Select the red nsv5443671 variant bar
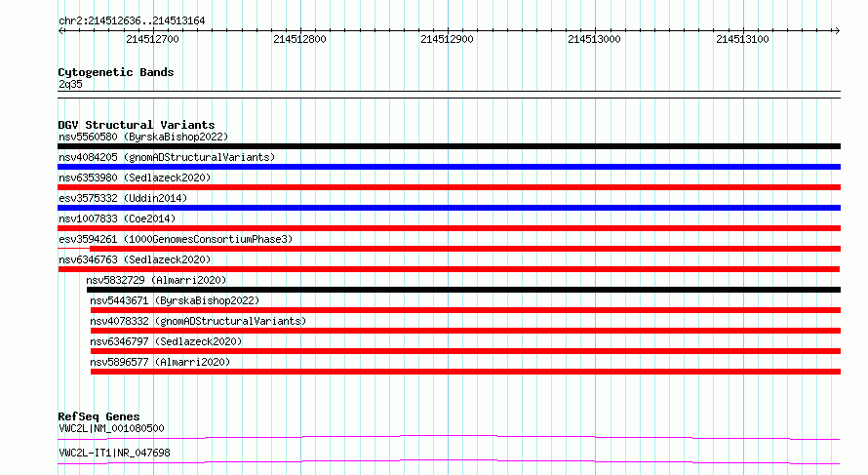This screenshot has height=475, width=868. point(465,310)
